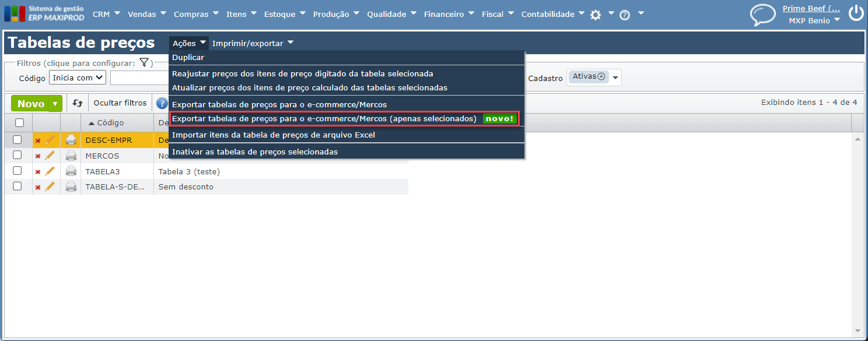Expand the Cadastro Ativas dropdown arrow
This screenshot has height=341, width=868.
click(x=615, y=78)
